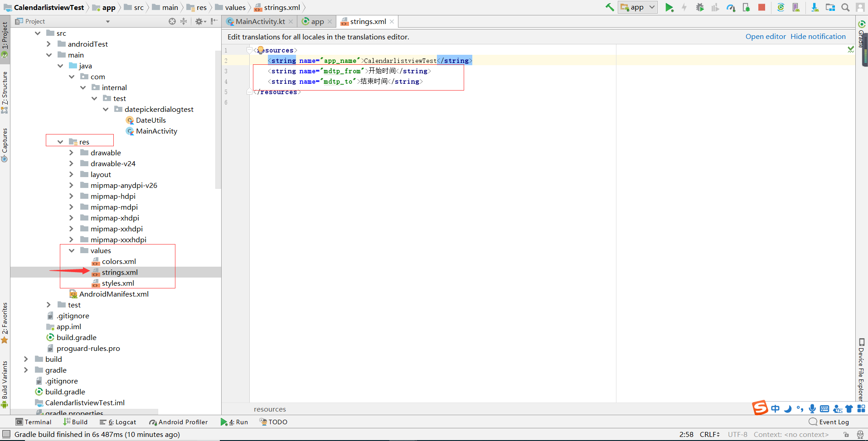Attach debugger to Android process icon

tap(746, 7)
